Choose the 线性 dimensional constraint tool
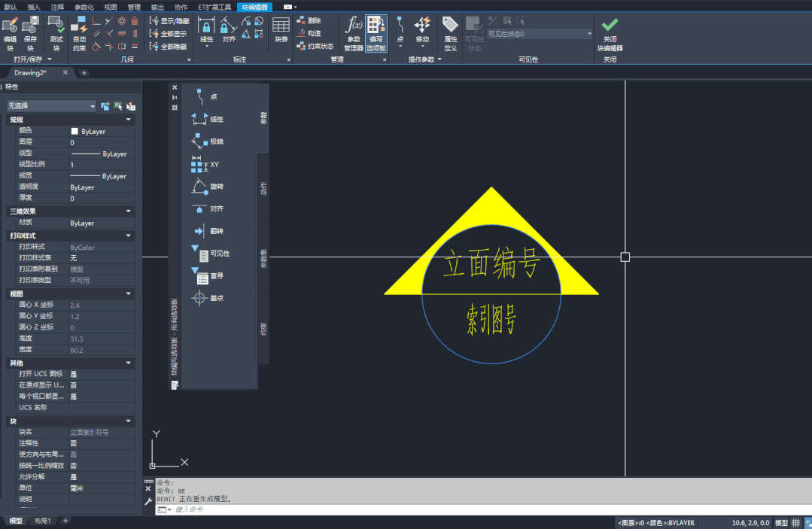 206,31
